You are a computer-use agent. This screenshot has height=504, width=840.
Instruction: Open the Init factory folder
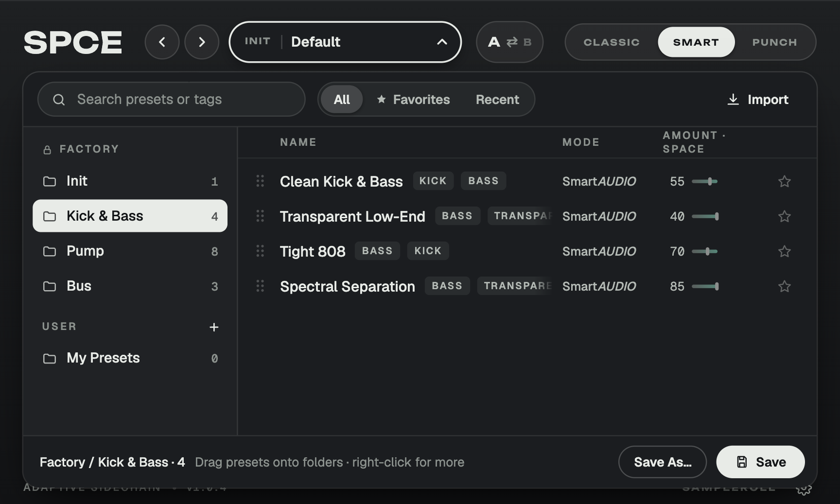coord(130,181)
